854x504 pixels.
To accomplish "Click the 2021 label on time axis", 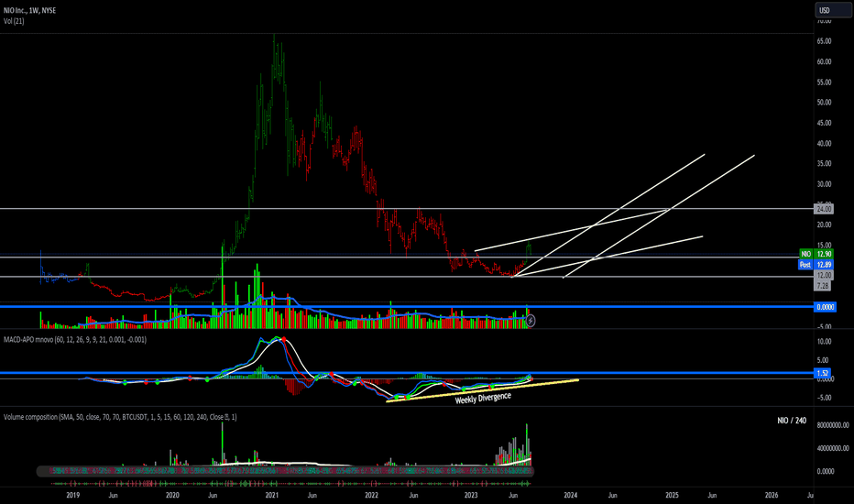I will (272, 495).
